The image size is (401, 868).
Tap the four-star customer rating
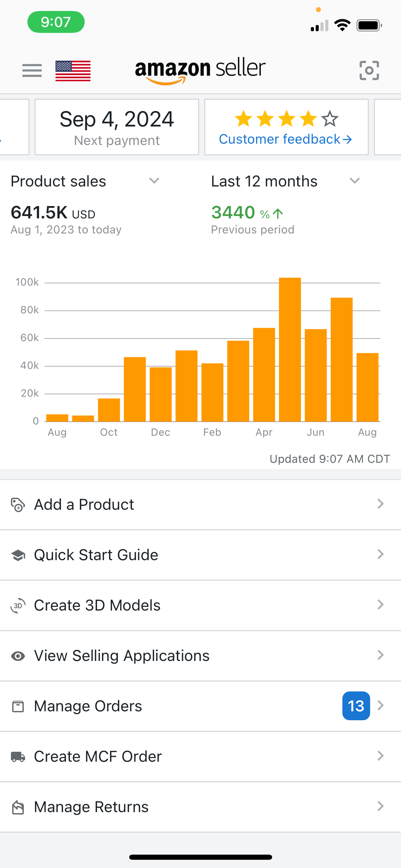pos(286,119)
